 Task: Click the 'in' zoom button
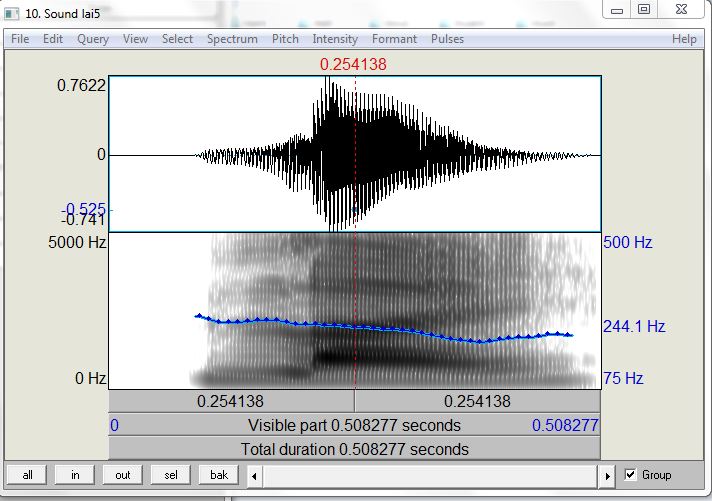point(75,475)
